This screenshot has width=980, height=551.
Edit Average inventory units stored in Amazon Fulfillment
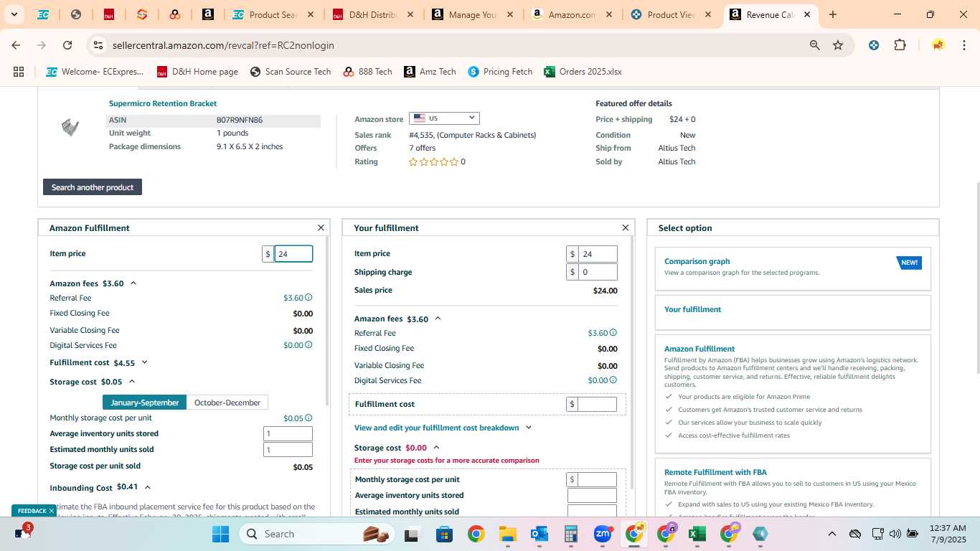(288, 433)
